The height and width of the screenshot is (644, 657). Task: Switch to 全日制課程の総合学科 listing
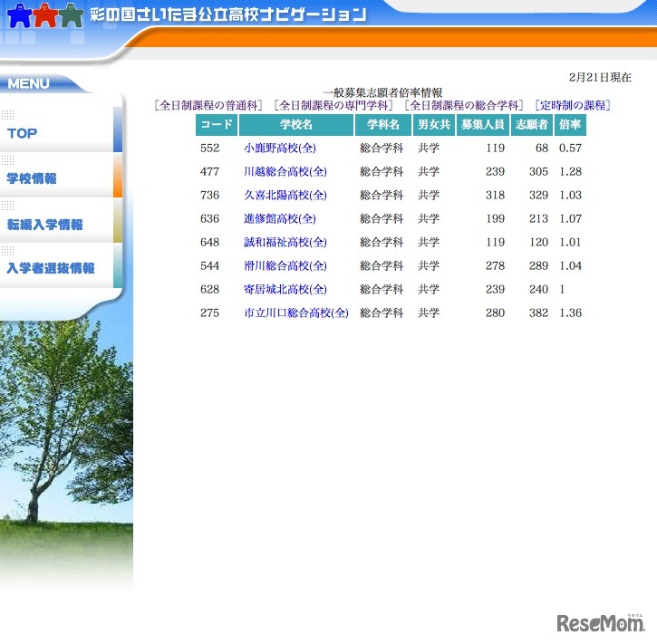point(465,105)
